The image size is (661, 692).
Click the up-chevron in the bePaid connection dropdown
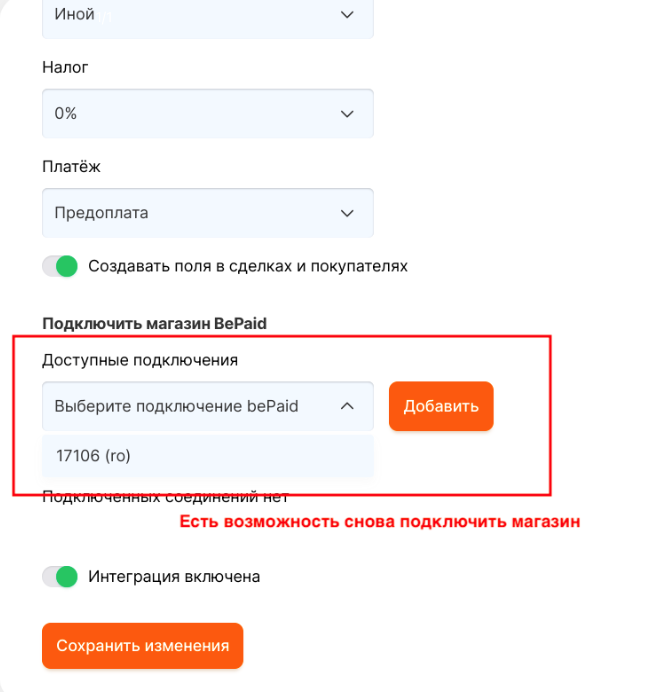point(347,406)
